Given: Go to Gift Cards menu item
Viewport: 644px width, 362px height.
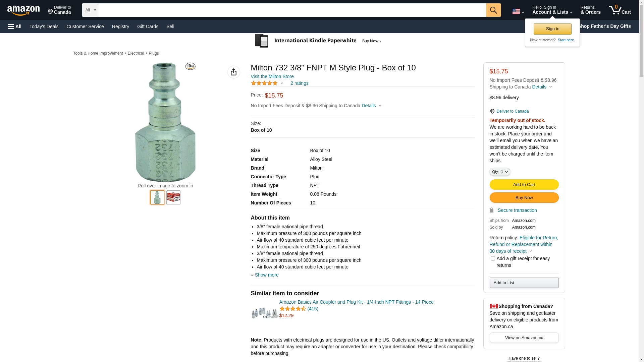Looking at the screenshot, I should pyautogui.click(x=148, y=26).
